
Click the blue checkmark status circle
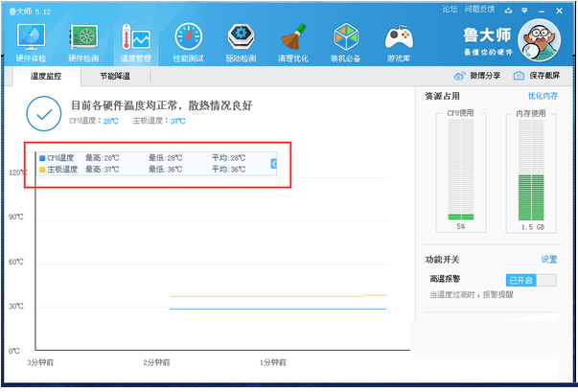pyautogui.click(x=44, y=114)
